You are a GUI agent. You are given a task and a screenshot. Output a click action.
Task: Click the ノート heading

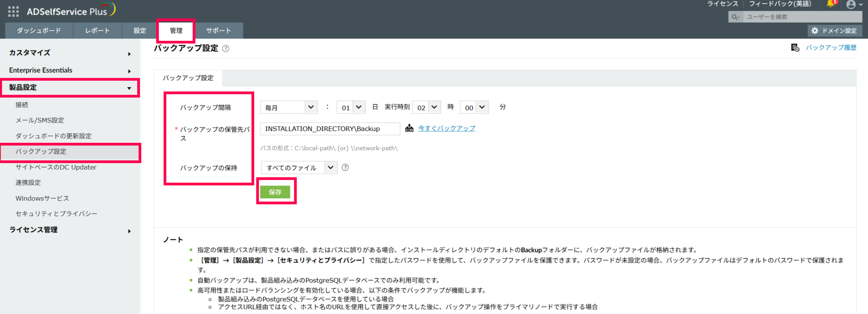(x=173, y=240)
